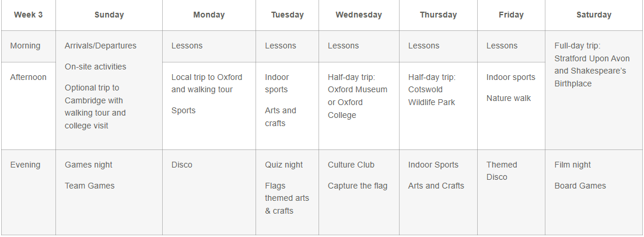Select the Afternoon row label
The width and height of the screenshot is (644, 237).
click(x=28, y=77)
